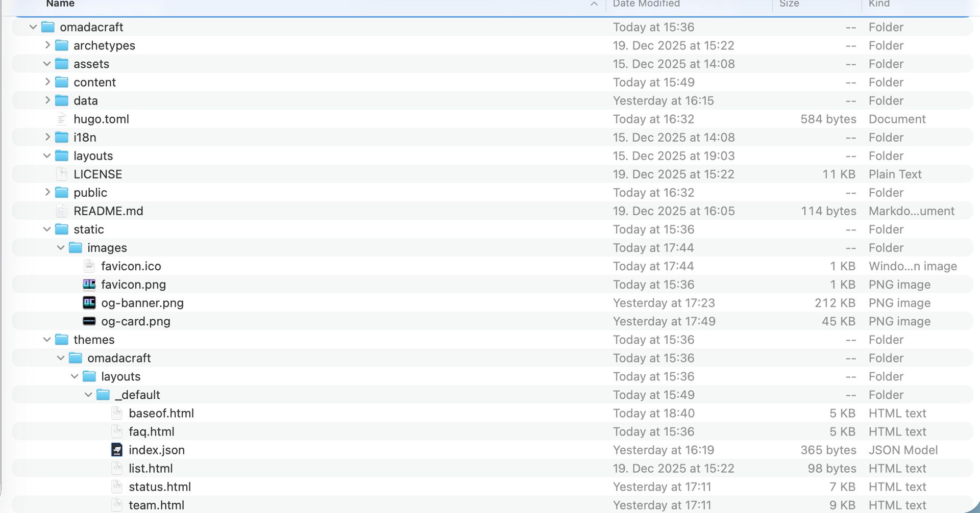Screen dimensions: 980x513
Task: Sort files by Kind column
Action: (x=879, y=4)
